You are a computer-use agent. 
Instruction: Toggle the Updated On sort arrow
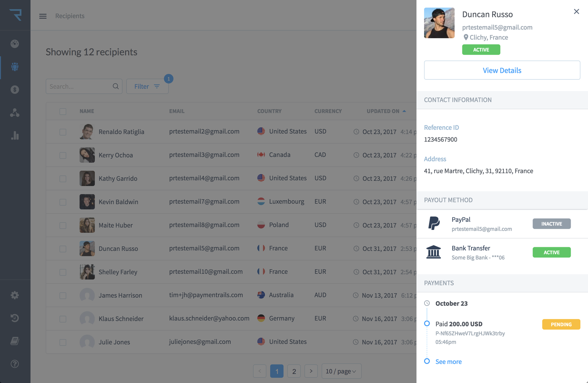point(404,110)
